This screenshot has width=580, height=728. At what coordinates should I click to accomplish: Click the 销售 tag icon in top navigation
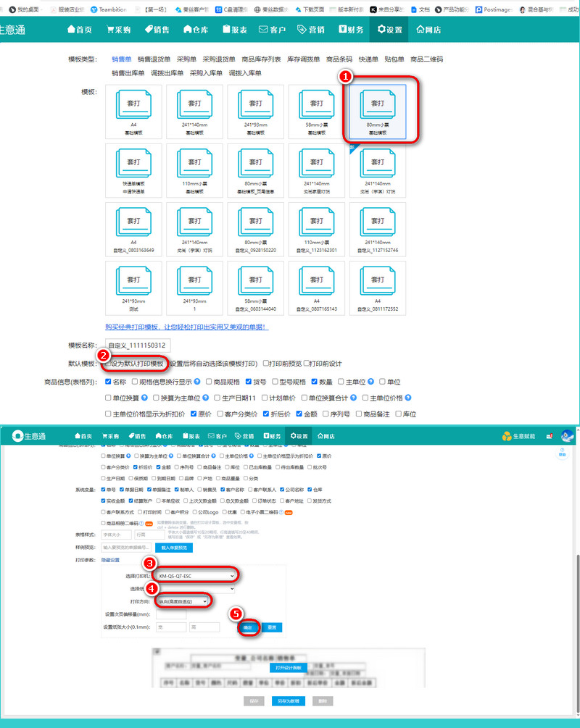[149, 30]
